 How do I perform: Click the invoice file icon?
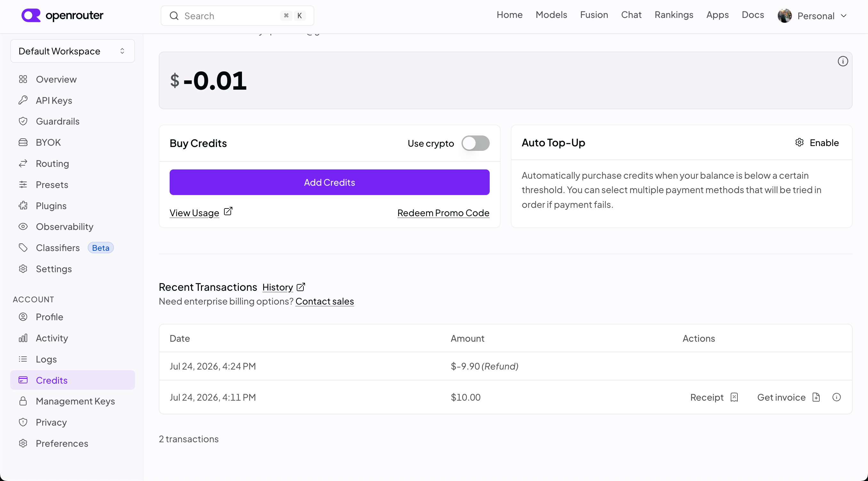tap(816, 397)
